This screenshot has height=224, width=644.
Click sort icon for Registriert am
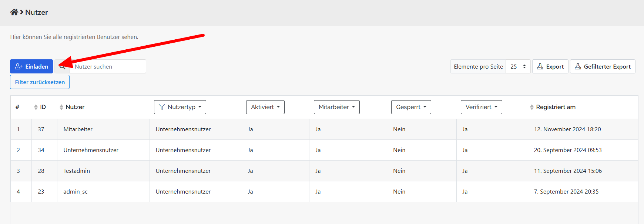(532, 107)
